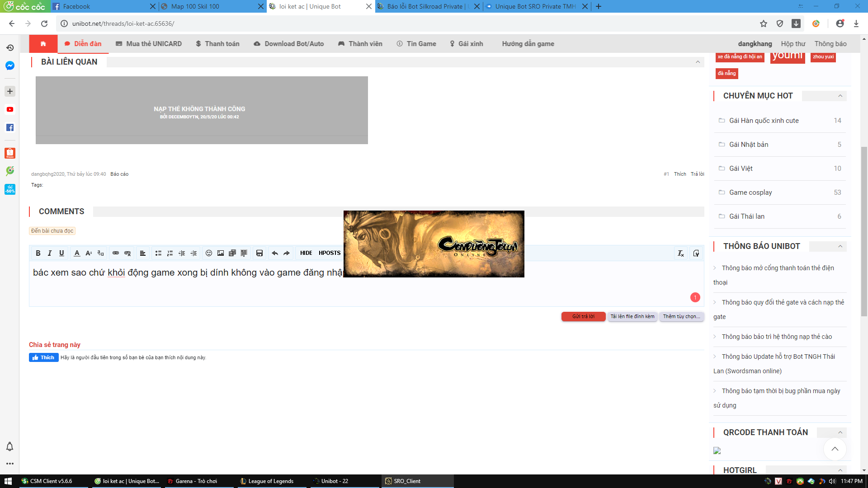Click Đến bài chưa đọc link
The width and height of the screenshot is (868, 488).
(52, 231)
